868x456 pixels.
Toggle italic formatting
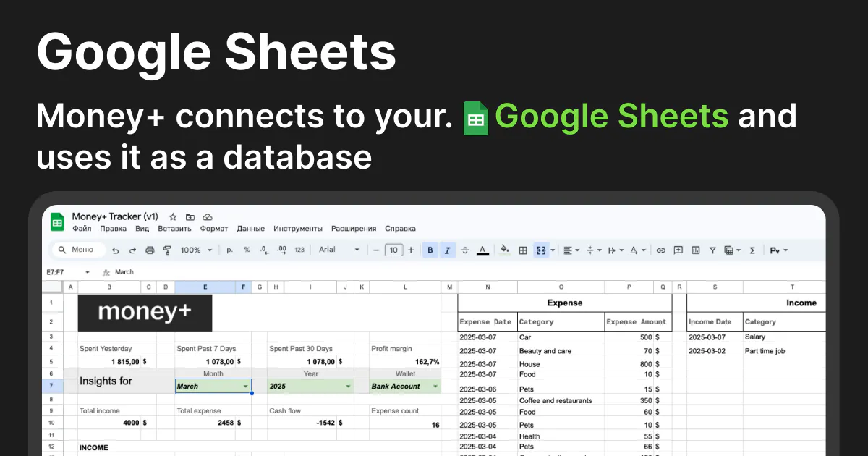448,250
